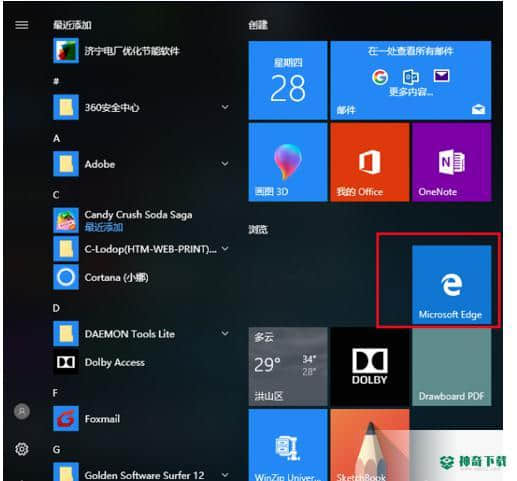Open the user account avatar icon
Image resolution: width=517 pixels, height=481 pixels.
tap(22, 411)
